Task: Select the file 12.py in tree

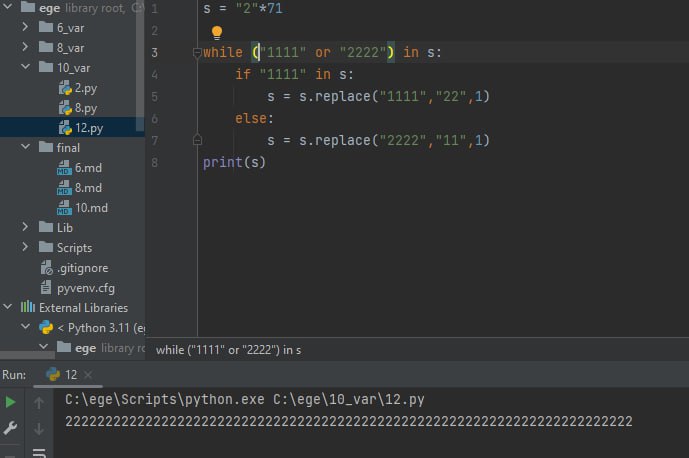Action: [81, 128]
